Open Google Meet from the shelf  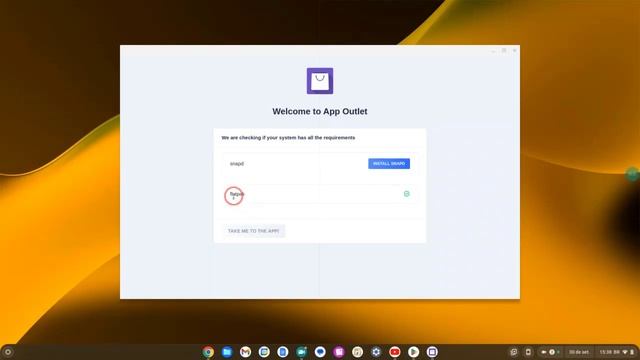[x=302, y=352]
